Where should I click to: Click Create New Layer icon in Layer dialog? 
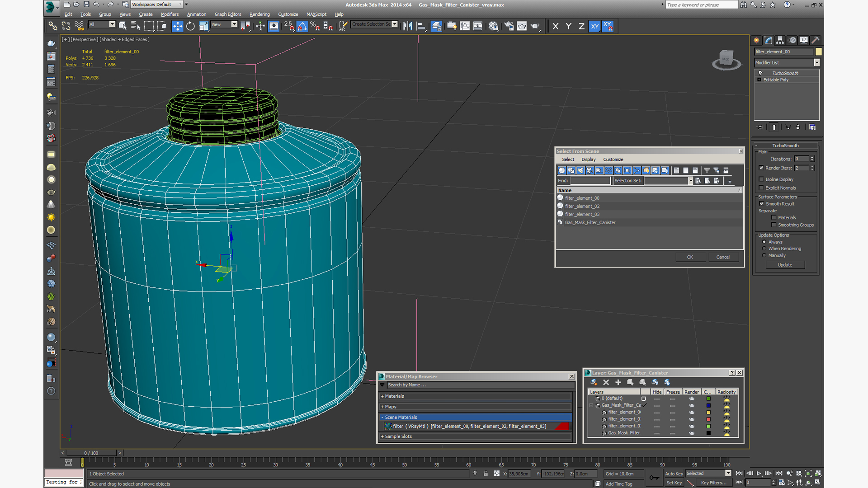pyautogui.click(x=594, y=382)
